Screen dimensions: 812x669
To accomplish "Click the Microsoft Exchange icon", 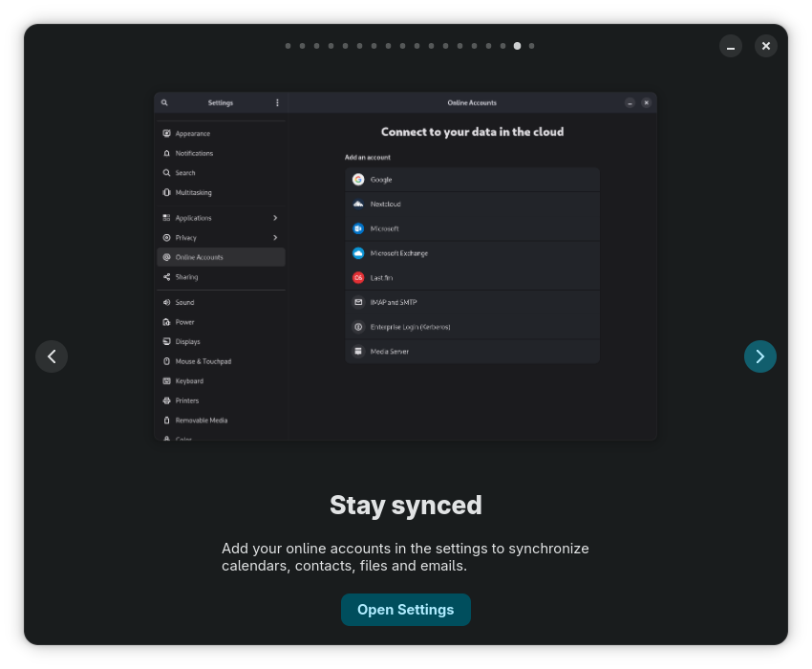I will (x=358, y=253).
